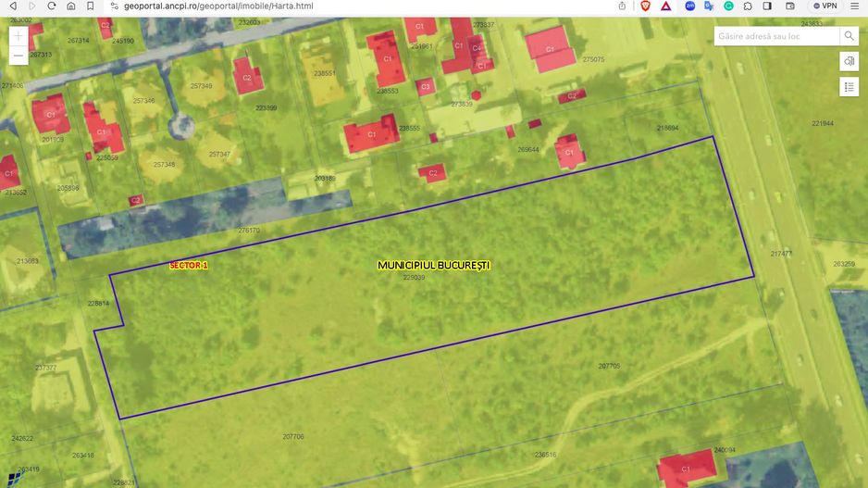868x488 pixels.
Task: Zoom in on the map
Action: click(19, 36)
